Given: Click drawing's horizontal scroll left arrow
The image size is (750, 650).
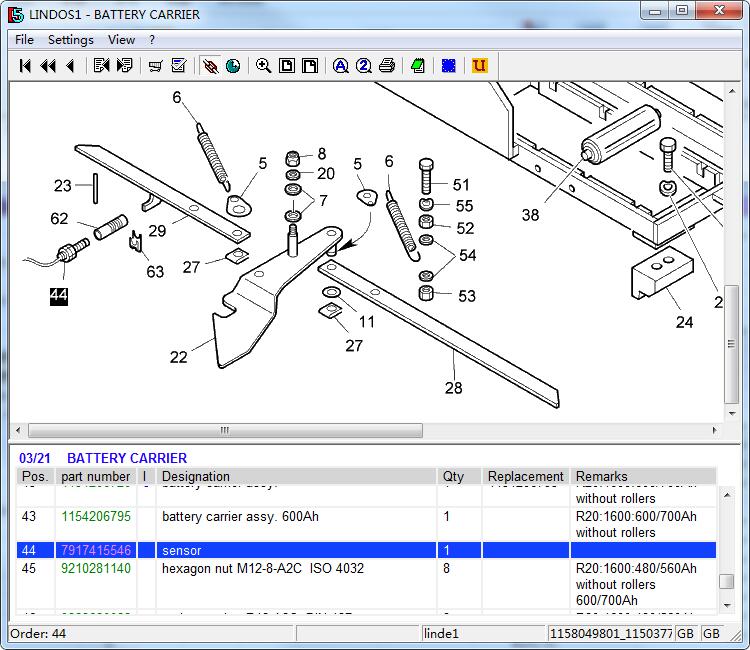Looking at the screenshot, I should coord(18,430).
